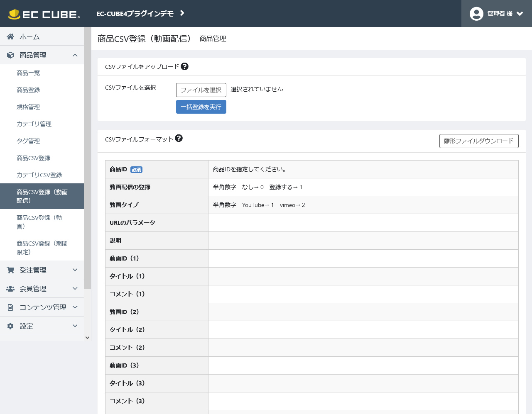The image size is (532, 414).
Task: Click the ファイルを選択 file chooser
Action: tap(201, 90)
